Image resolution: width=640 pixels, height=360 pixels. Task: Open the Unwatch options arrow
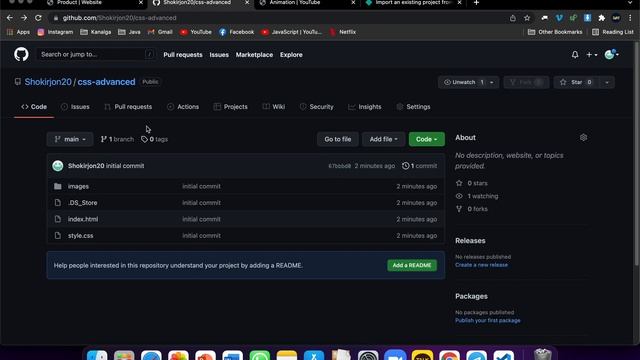tap(491, 82)
